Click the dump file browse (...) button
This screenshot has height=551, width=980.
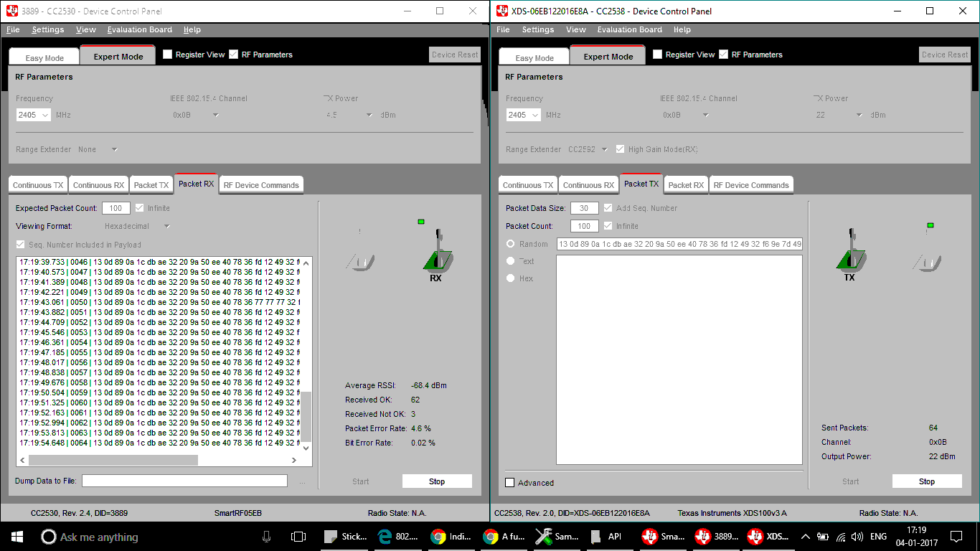click(x=302, y=481)
